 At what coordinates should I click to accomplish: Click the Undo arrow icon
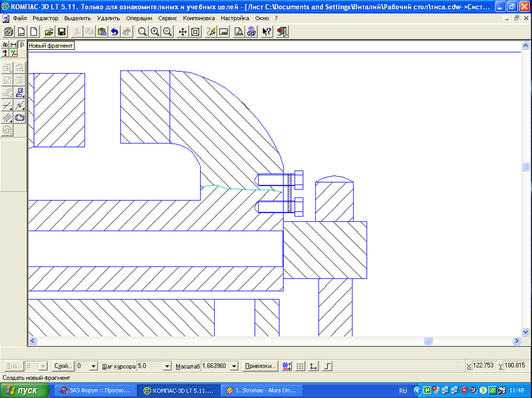(x=114, y=32)
